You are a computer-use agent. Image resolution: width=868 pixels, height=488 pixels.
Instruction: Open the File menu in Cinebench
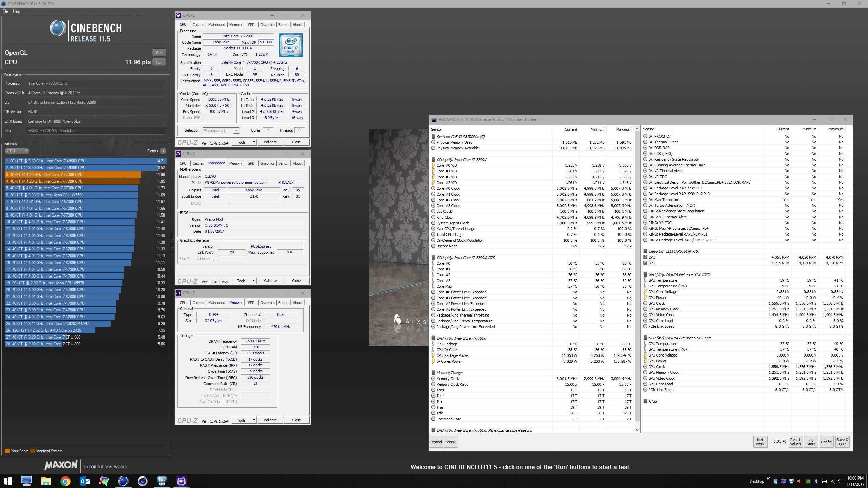tap(5, 11)
